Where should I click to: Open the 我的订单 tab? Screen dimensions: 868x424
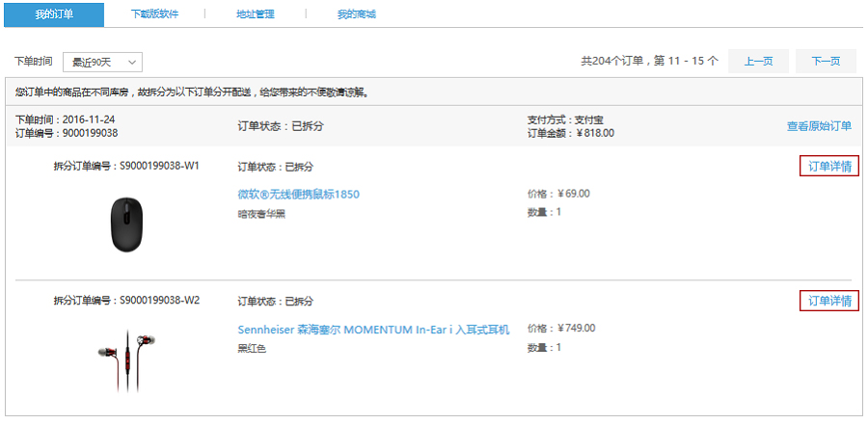click(x=54, y=14)
